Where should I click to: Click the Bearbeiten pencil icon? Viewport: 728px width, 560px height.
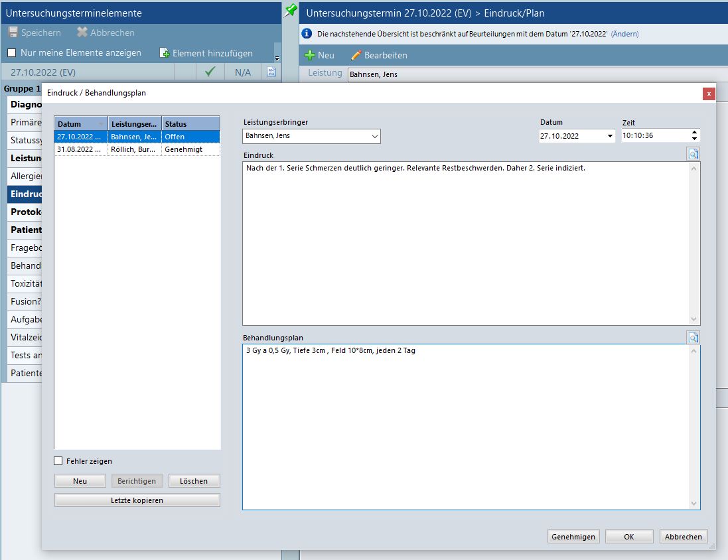coord(356,55)
